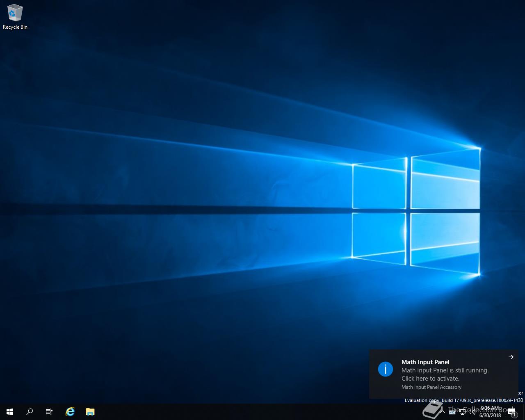Click the blue info icon in the notification
Image resolution: width=525 pixels, height=420 pixels.
tap(386, 369)
